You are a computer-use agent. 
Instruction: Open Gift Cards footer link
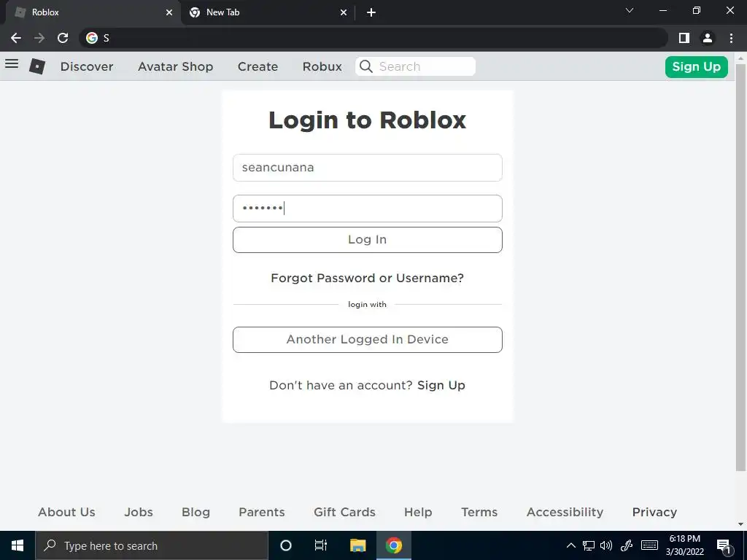[344, 512]
